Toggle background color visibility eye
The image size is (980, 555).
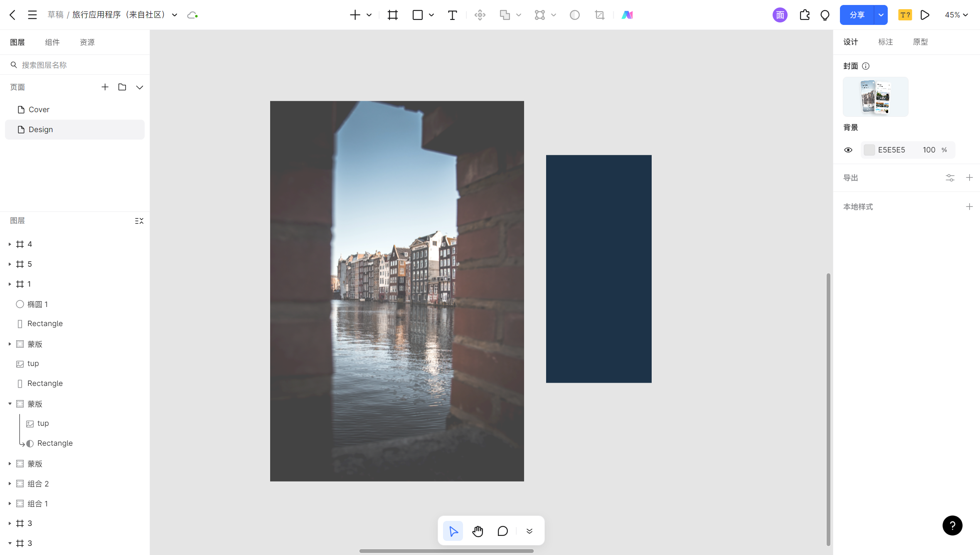[848, 150]
